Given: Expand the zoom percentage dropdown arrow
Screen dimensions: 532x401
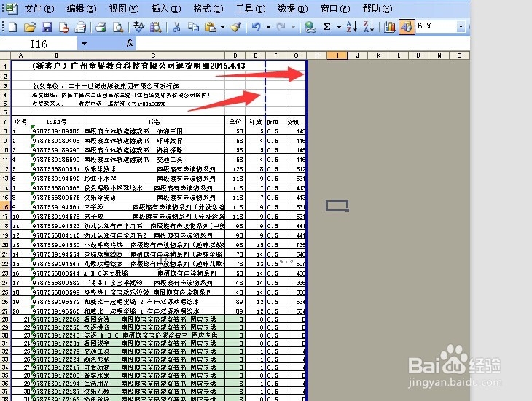Looking at the screenshot, I should (461, 26).
